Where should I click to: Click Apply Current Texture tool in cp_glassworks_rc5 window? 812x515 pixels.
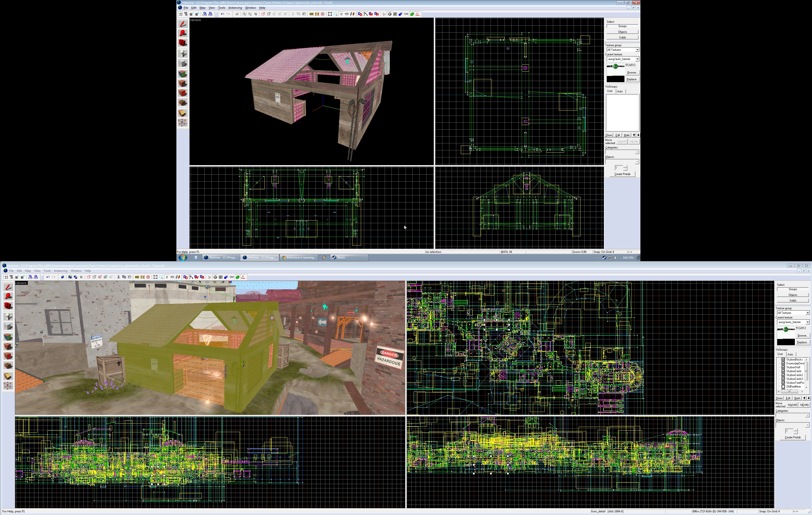coord(8,346)
